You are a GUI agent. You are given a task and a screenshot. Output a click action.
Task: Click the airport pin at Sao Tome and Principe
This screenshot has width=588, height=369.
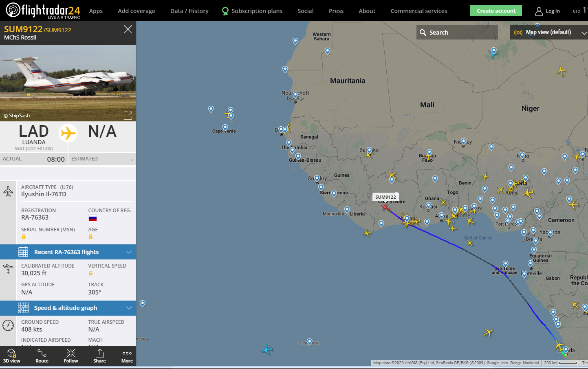point(506,264)
